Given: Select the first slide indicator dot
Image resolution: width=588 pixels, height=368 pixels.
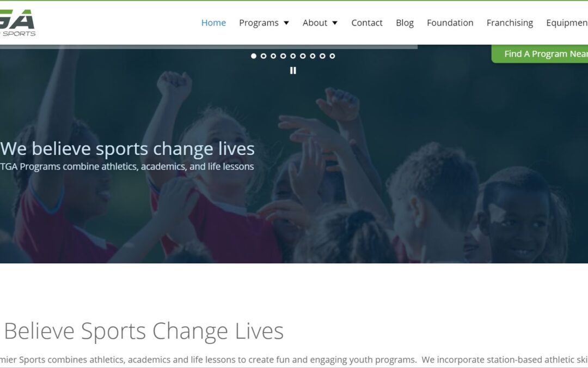Looking at the screenshot, I should coord(254,56).
